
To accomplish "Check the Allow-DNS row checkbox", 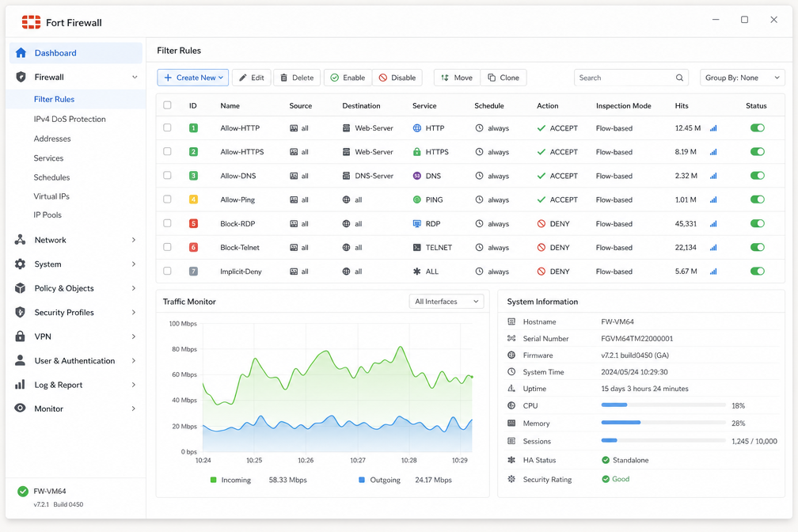I will tap(168, 175).
